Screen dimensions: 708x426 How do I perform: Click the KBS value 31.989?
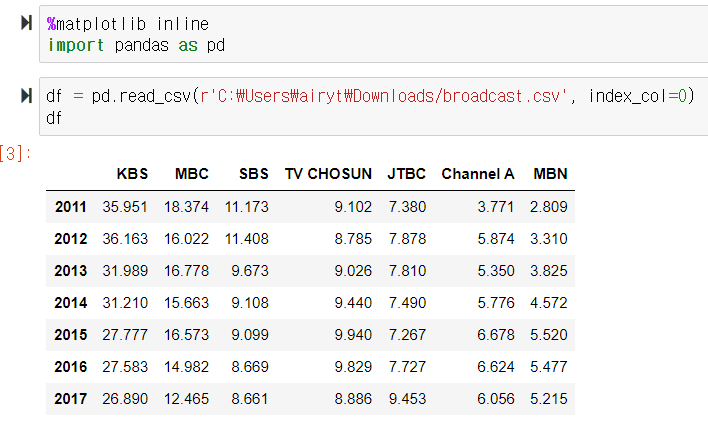click(x=125, y=271)
